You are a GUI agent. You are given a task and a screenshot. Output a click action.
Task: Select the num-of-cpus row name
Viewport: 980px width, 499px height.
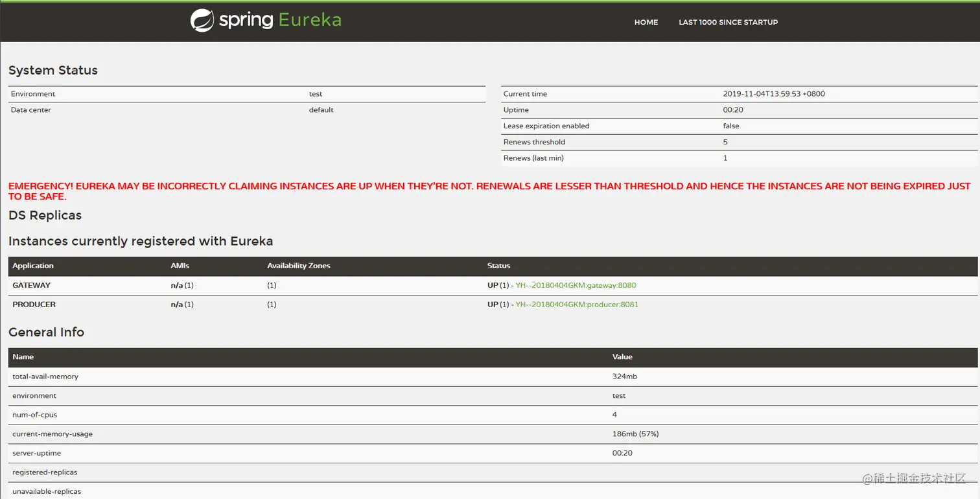tap(35, 415)
